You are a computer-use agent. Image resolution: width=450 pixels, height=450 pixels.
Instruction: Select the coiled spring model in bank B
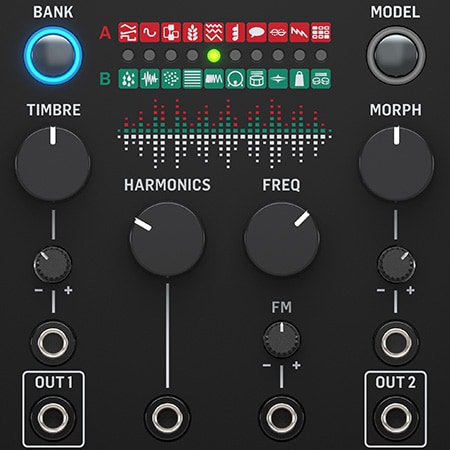click(214, 79)
